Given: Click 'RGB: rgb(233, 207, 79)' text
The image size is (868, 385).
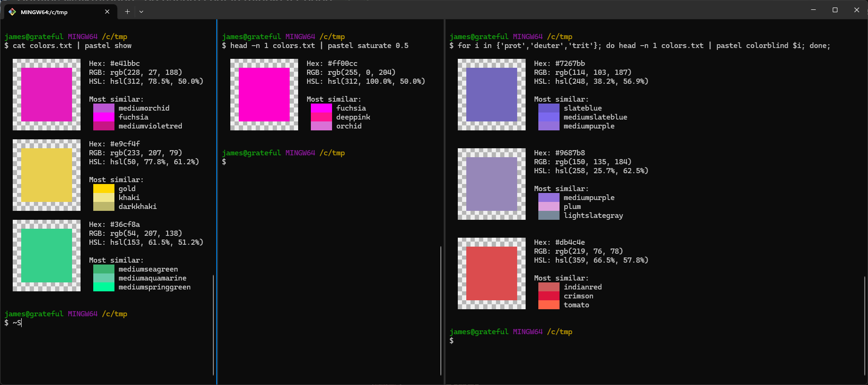Looking at the screenshot, I should point(136,153).
